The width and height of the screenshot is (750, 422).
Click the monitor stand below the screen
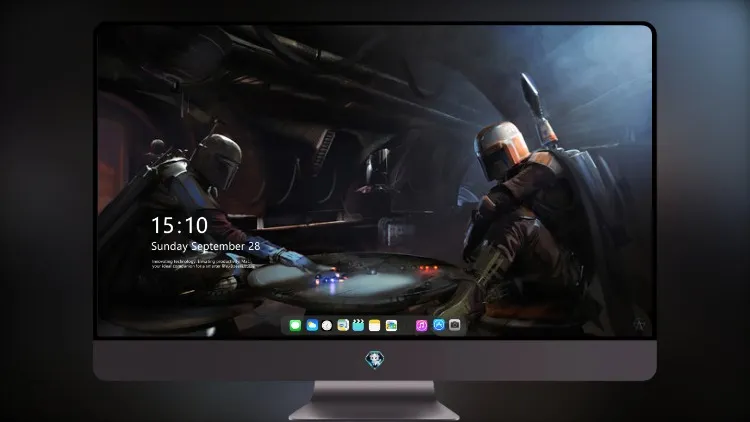pos(374,400)
